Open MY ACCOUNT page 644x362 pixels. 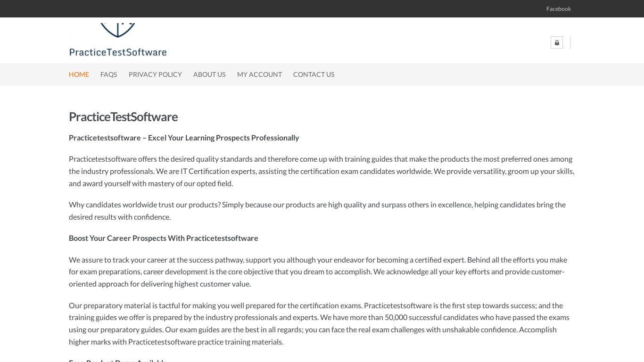pyautogui.click(x=259, y=74)
